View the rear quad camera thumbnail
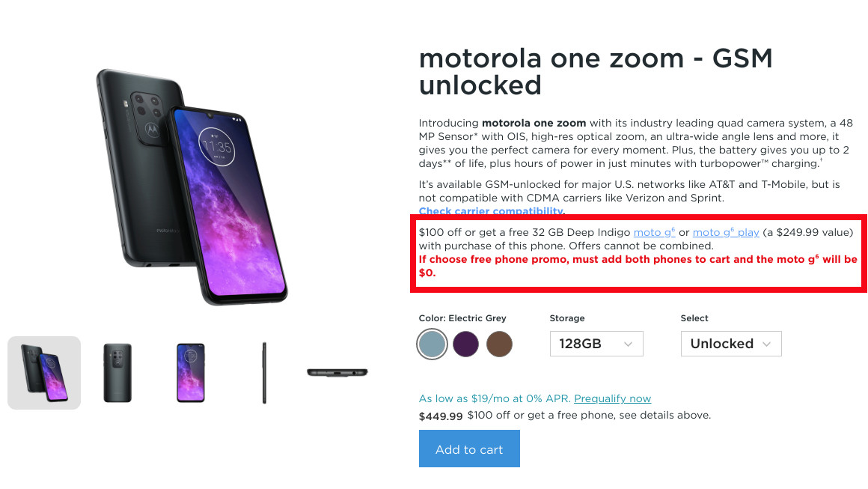This screenshot has width=868, height=489. [x=117, y=372]
